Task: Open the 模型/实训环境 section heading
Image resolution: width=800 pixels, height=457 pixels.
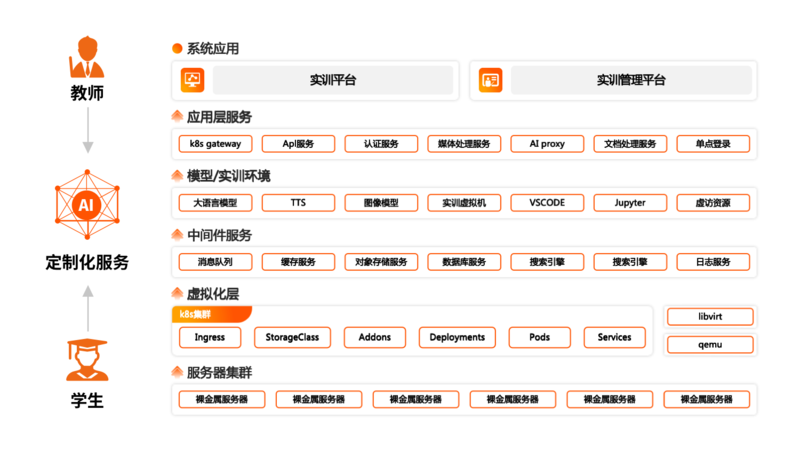Action: tap(228, 176)
